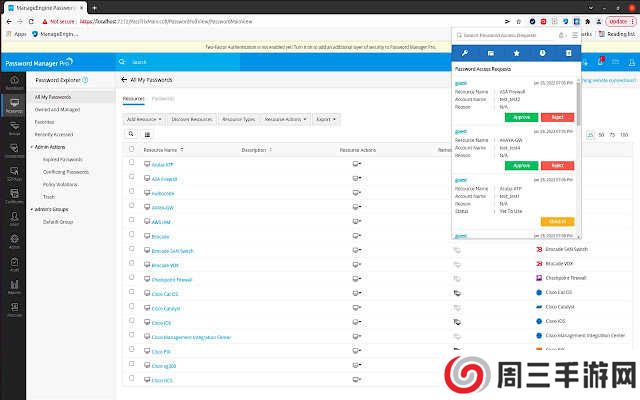Image resolution: width=640 pixels, height=400 pixels.
Task: Click the Discover Resources button
Action: (192, 119)
